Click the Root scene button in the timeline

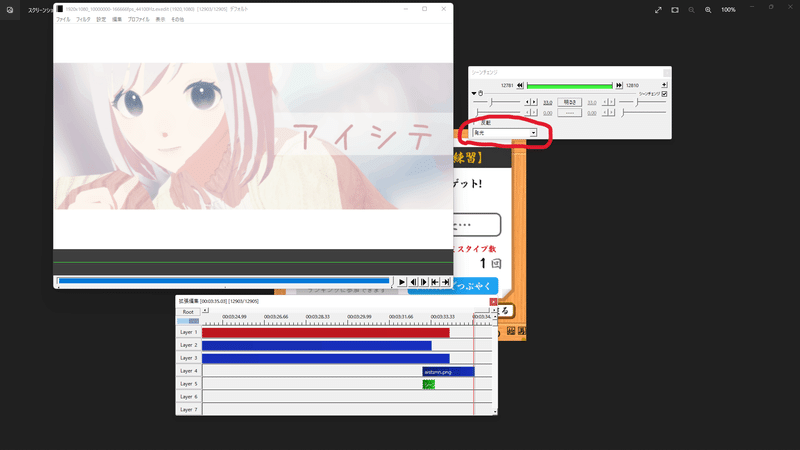tap(188, 312)
